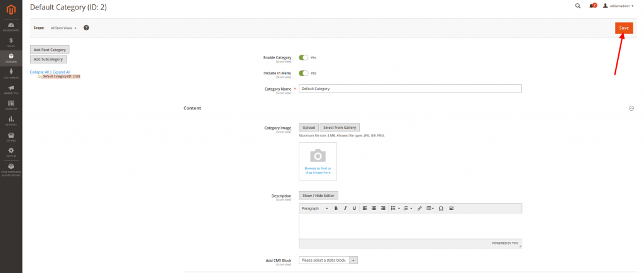Viewport: 644px width, 273px height.
Task: Click the scope help question mark
Action: click(86, 28)
